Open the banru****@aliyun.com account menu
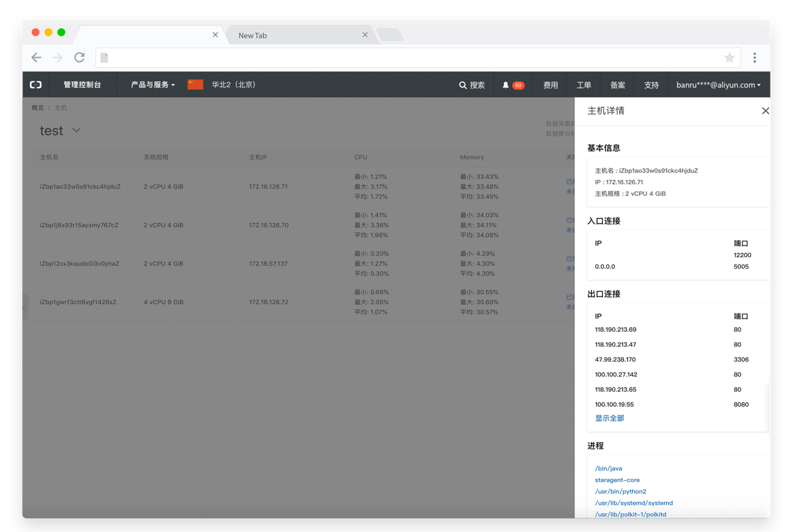Image resolution: width=791 pixels, height=532 pixels. click(718, 85)
